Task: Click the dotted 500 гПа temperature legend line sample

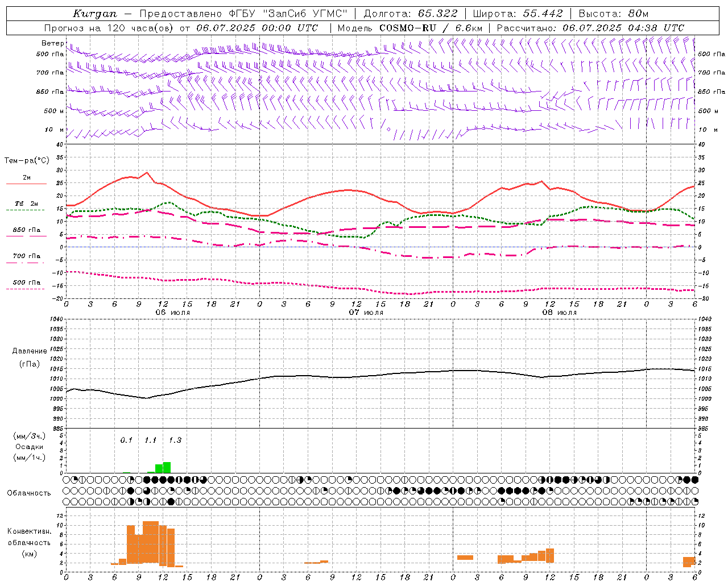Action: click(x=25, y=289)
